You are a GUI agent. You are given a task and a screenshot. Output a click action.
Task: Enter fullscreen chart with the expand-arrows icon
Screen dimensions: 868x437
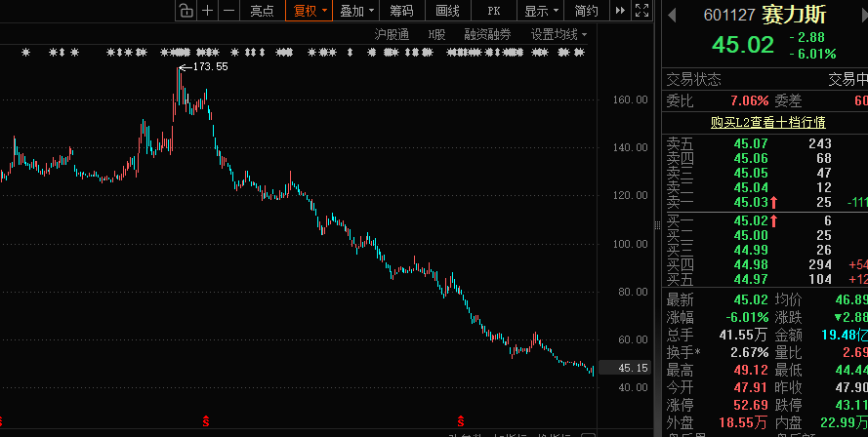coord(641,11)
